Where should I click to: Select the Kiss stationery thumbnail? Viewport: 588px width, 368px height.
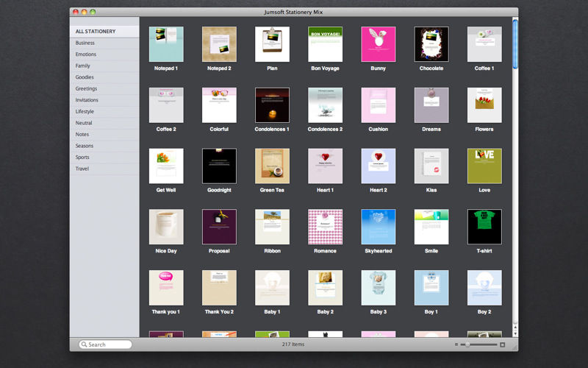[431, 166]
